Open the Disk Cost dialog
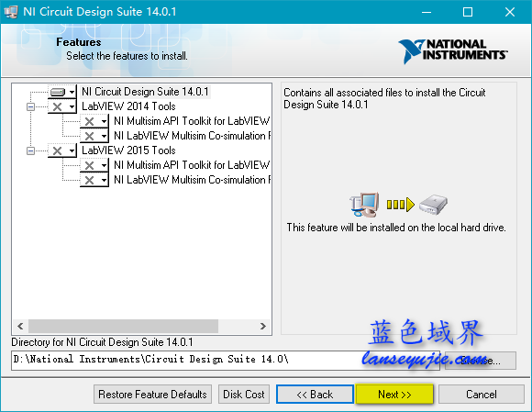 coord(244,395)
